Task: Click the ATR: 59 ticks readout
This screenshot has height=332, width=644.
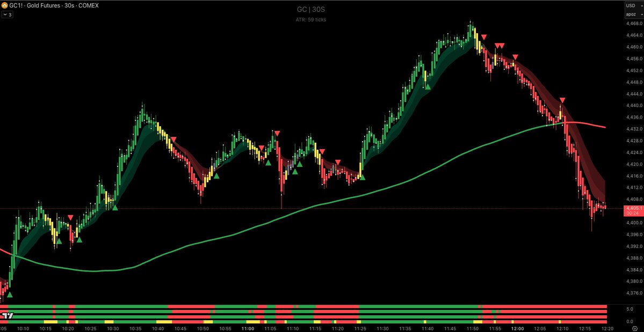Action: [310, 19]
